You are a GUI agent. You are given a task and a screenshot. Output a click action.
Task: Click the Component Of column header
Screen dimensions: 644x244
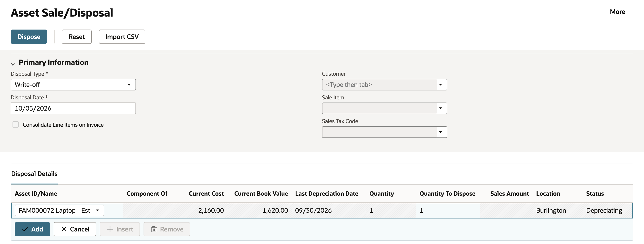[147, 194]
